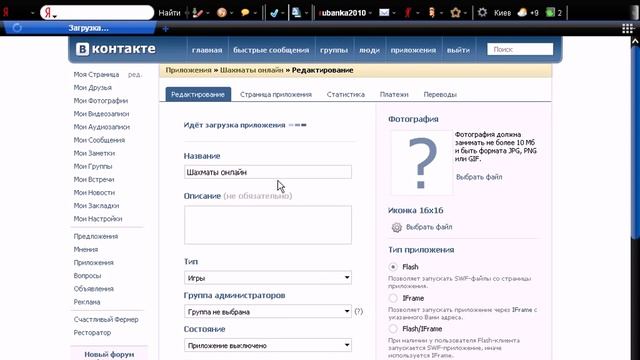Click the loading spinner on the browser tab
Image resolution: width=640 pixels, height=360 pixels.
17,28
